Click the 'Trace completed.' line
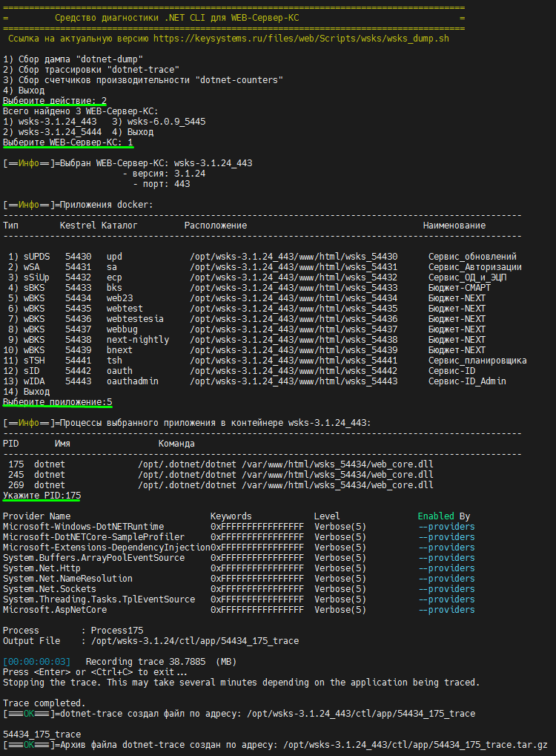This screenshot has width=556, height=756. point(44,703)
